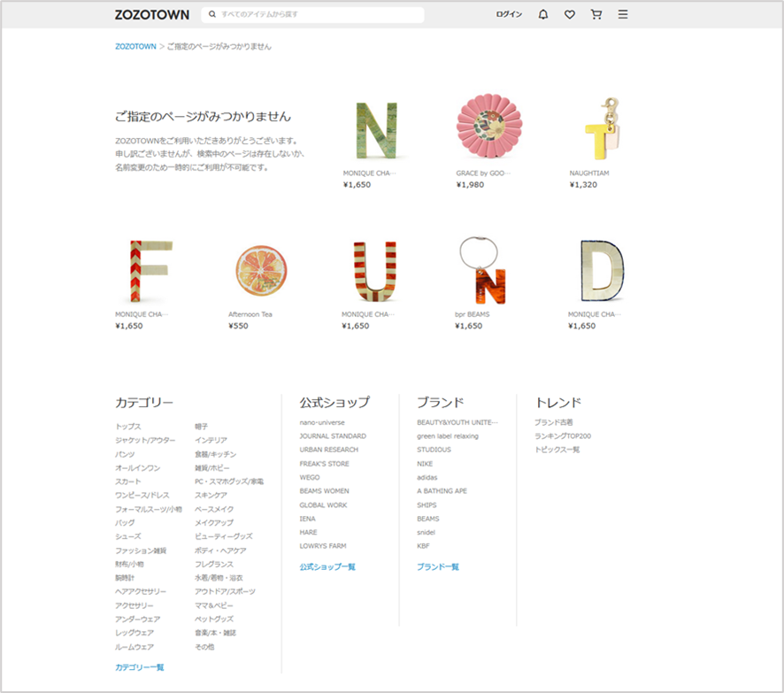View all shops via 公式ショップ一覧

327,567
